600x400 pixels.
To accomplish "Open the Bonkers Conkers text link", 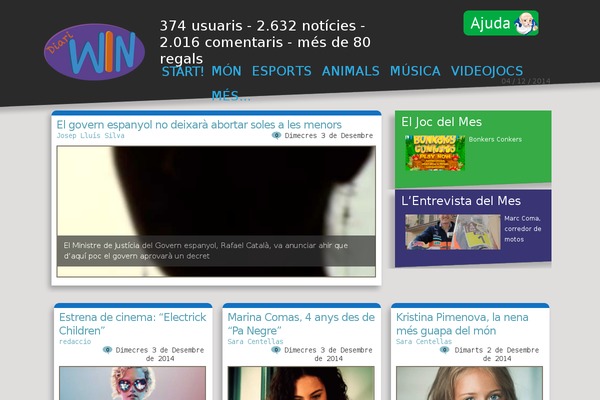I will (495, 139).
